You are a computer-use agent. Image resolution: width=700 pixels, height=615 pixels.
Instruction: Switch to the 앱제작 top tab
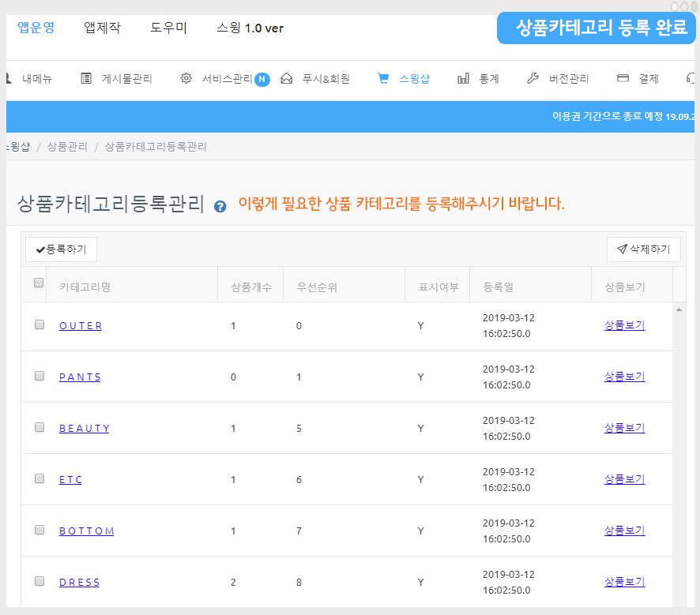(x=102, y=28)
